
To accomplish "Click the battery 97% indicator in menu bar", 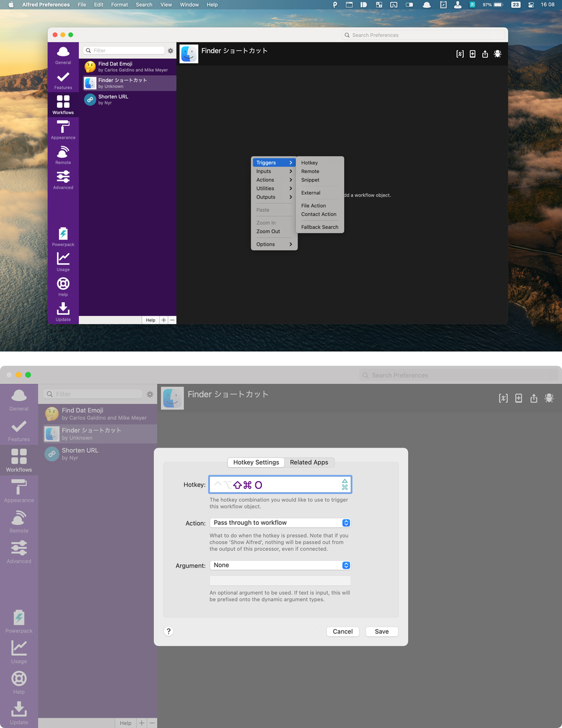I will coord(492,4).
